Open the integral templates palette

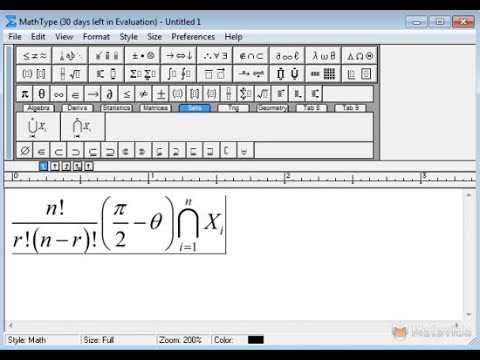(x=179, y=74)
